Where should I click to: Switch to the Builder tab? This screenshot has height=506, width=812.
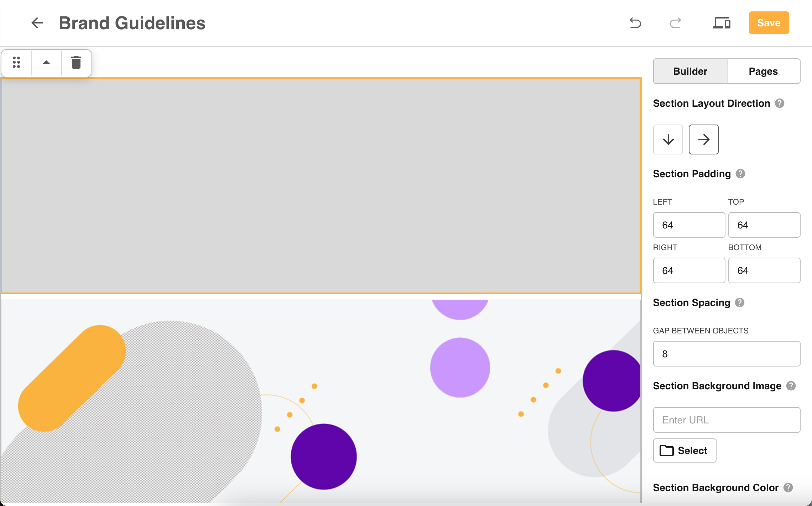click(x=690, y=71)
